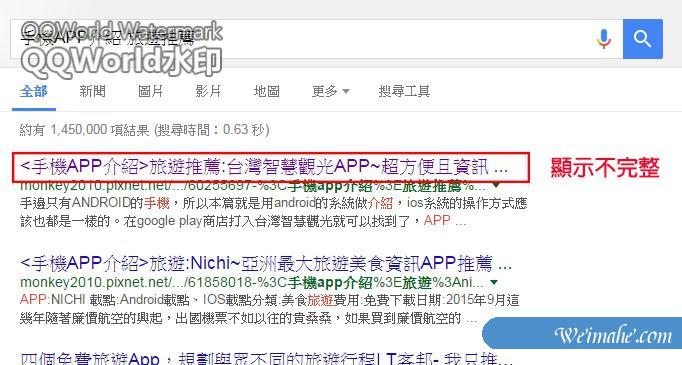Viewport: 682px width, 365px height.
Task: Open result 旅遊推薦:台灣智慧觀光APP title link
Action: (264, 167)
